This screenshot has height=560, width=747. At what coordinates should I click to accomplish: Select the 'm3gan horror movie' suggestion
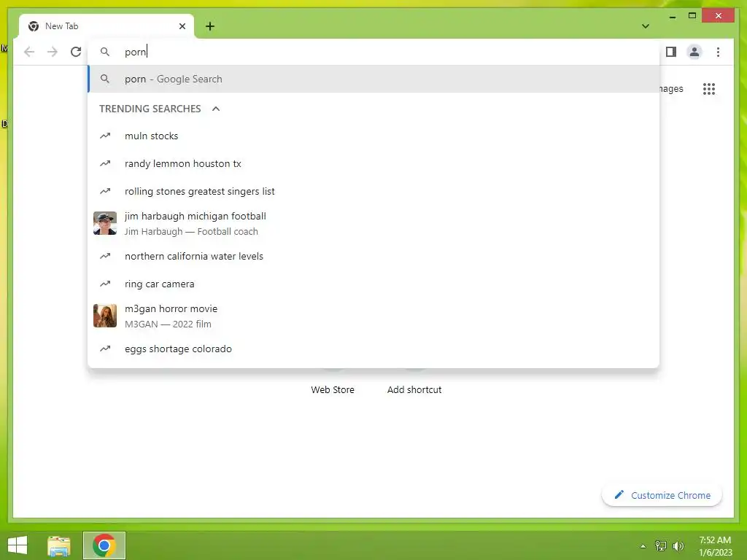pyautogui.click(x=374, y=316)
